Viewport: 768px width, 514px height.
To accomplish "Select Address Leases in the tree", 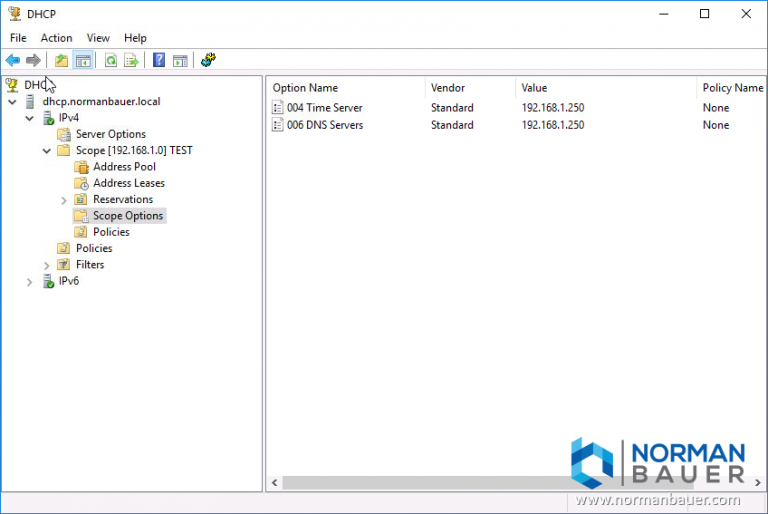I will [128, 183].
